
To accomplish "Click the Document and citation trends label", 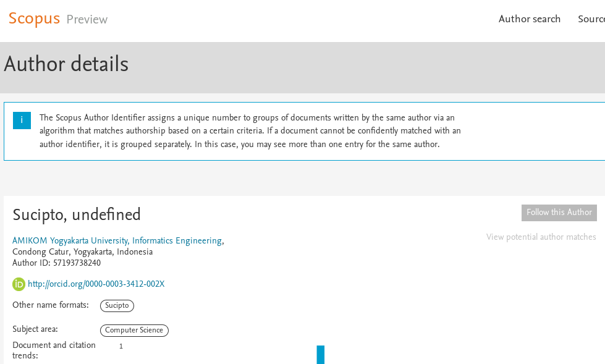I will point(54,350).
